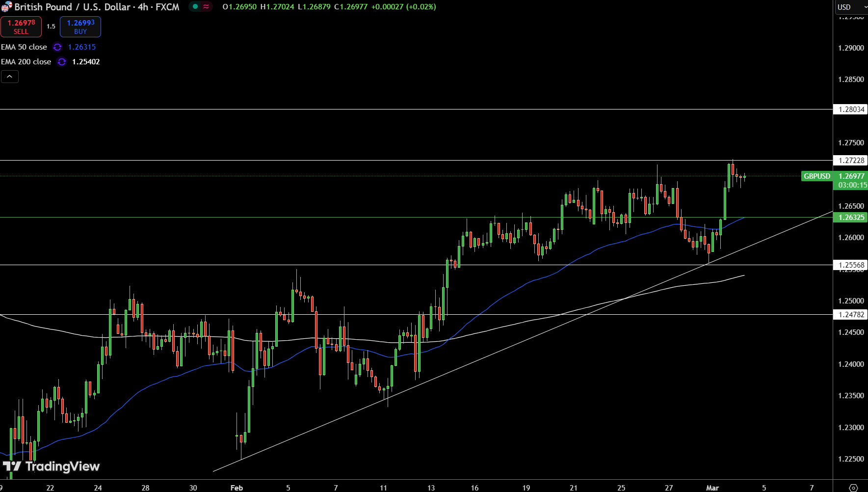Image resolution: width=868 pixels, height=492 pixels.
Task: Click the EMA 200 refresh icon
Action: click(x=61, y=62)
